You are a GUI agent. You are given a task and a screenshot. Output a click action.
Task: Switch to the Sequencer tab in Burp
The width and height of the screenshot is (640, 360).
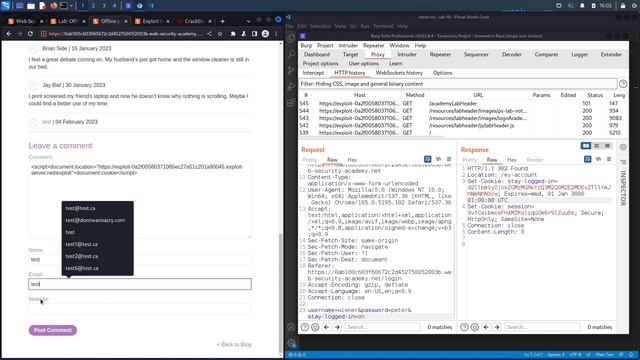click(476, 54)
